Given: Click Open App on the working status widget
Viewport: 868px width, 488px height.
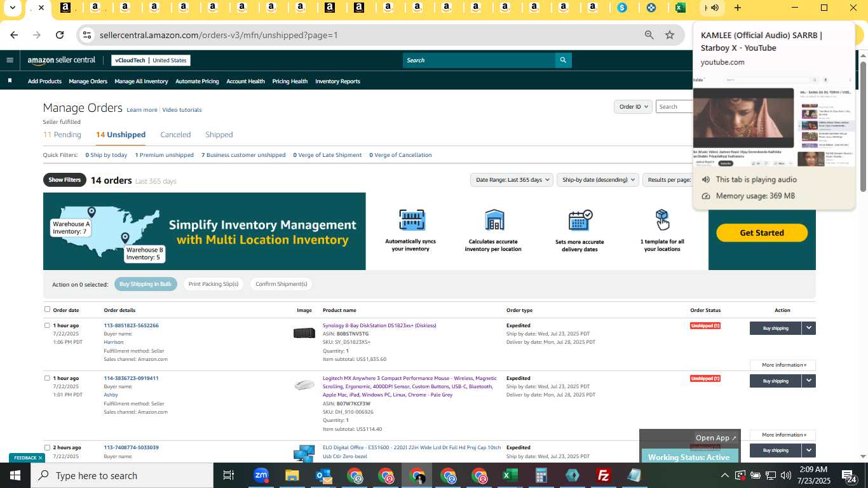Looking at the screenshot, I should pos(715,438).
